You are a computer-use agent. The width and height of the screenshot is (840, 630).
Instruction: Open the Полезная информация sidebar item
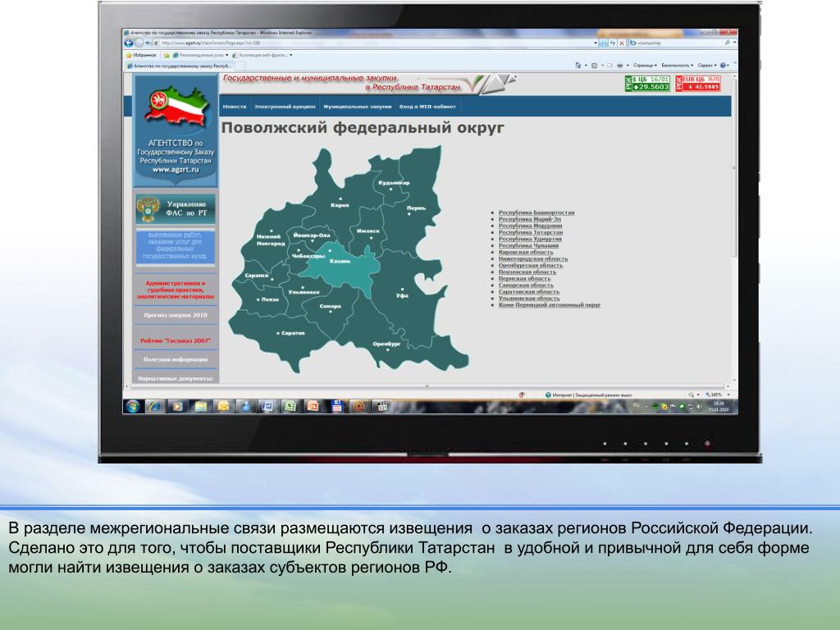tap(176, 359)
